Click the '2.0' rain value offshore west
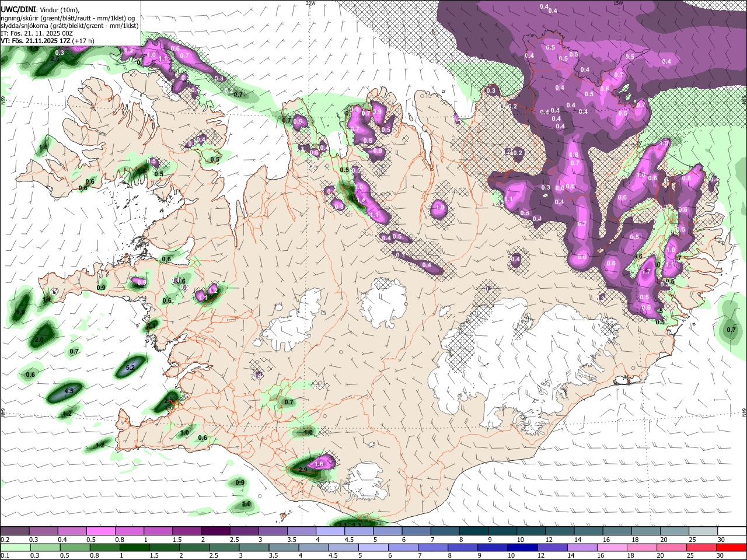Screen dimensions: 747x560 (x=39, y=339)
